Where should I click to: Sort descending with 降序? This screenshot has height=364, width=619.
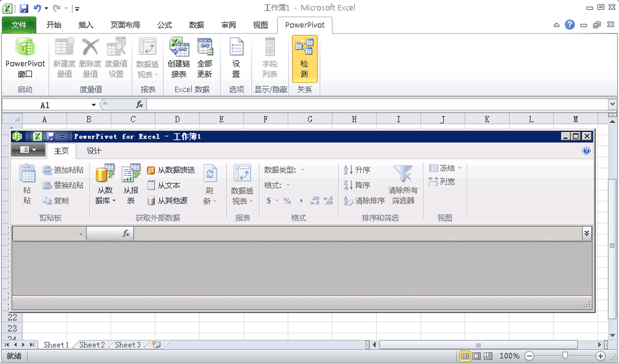[x=357, y=185]
